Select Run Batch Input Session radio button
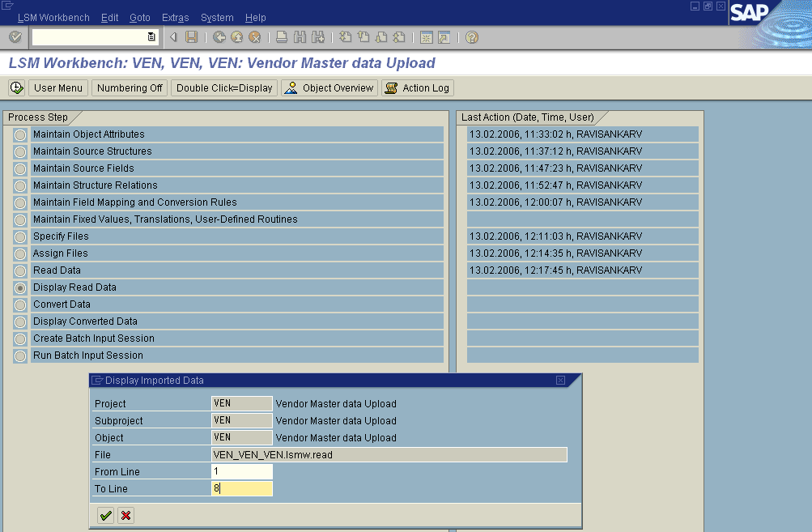This screenshot has height=532, width=812. click(20, 355)
